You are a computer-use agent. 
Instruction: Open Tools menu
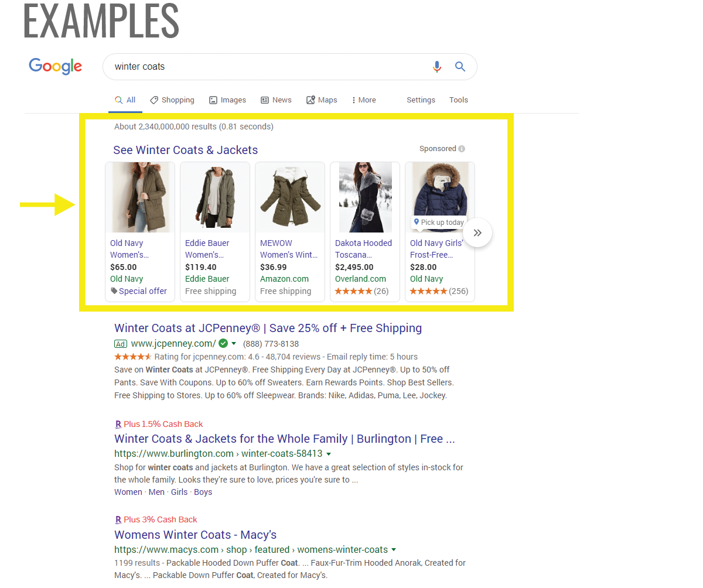point(459,100)
